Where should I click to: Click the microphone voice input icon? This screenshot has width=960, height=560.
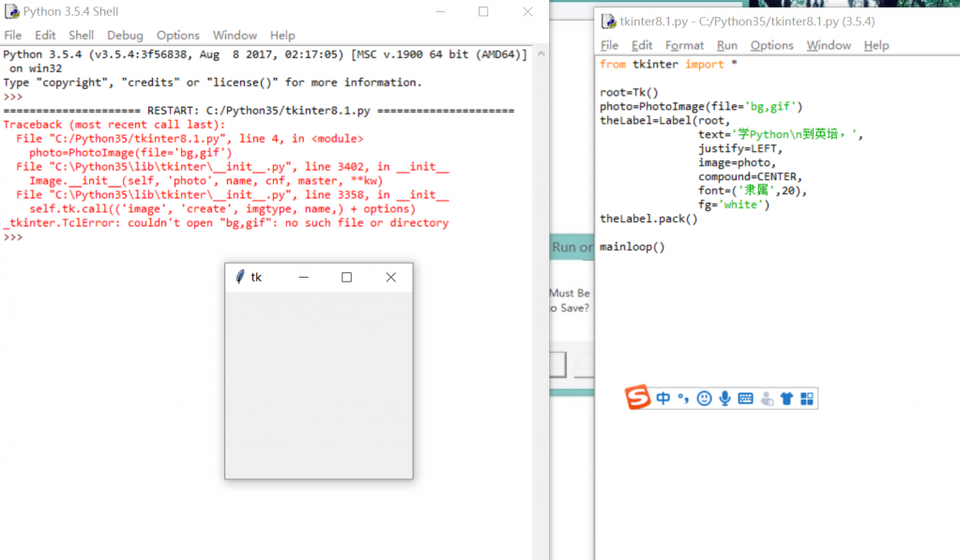pyautogui.click(x=724, y=399)
